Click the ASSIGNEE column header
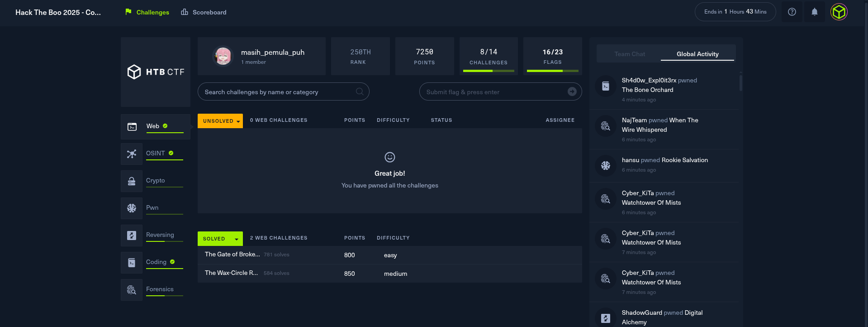Screen dimensions: 868x327 pos(560,120)
